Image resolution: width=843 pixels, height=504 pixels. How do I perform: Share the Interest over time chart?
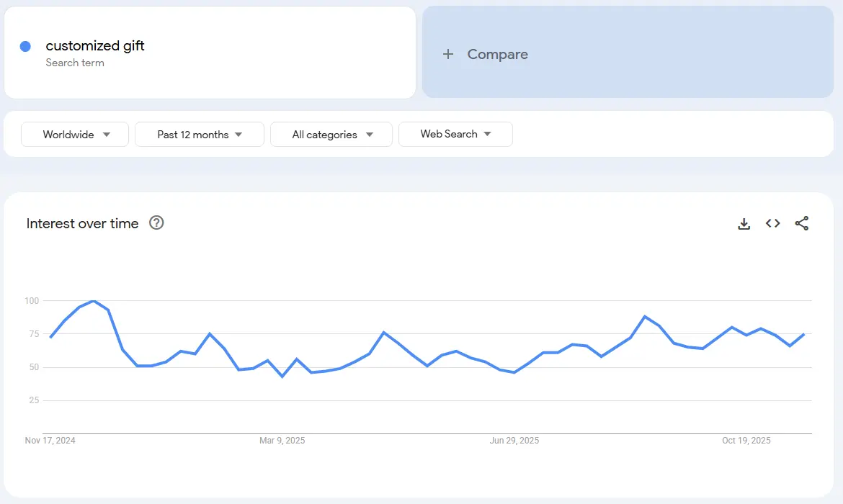coord(802,223)
